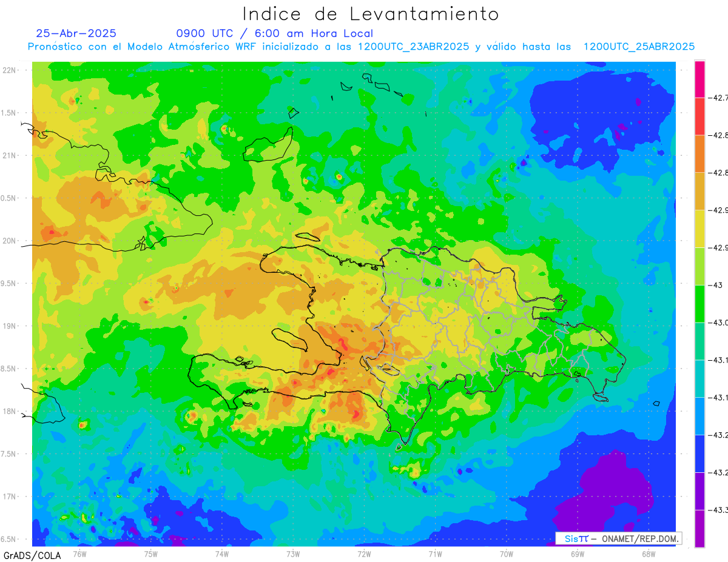Click the '72W' longitude label

click(364, 554)
